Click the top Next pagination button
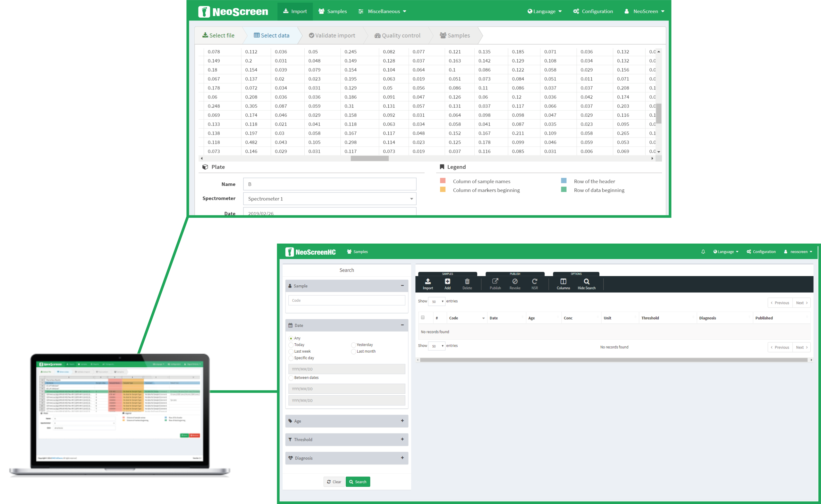Viewport: 821px width, 504px height. pyautogui.click(x=802, y=303)
